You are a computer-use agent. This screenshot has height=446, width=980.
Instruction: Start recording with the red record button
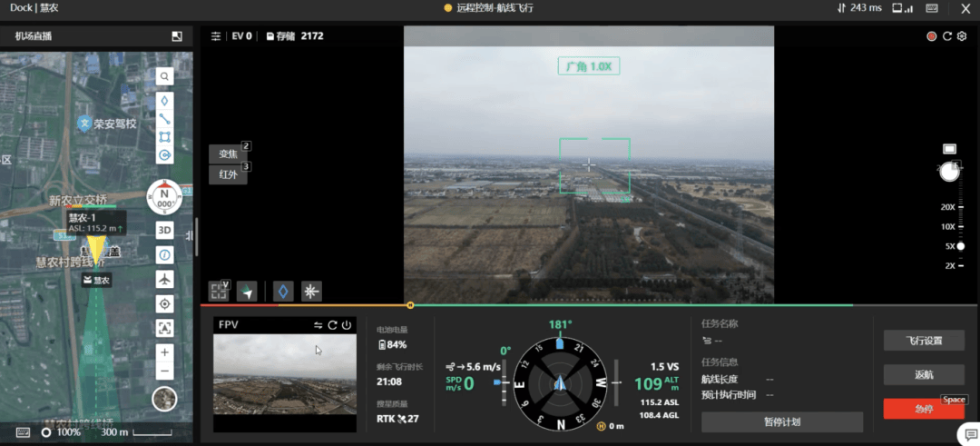click(932, 36)
